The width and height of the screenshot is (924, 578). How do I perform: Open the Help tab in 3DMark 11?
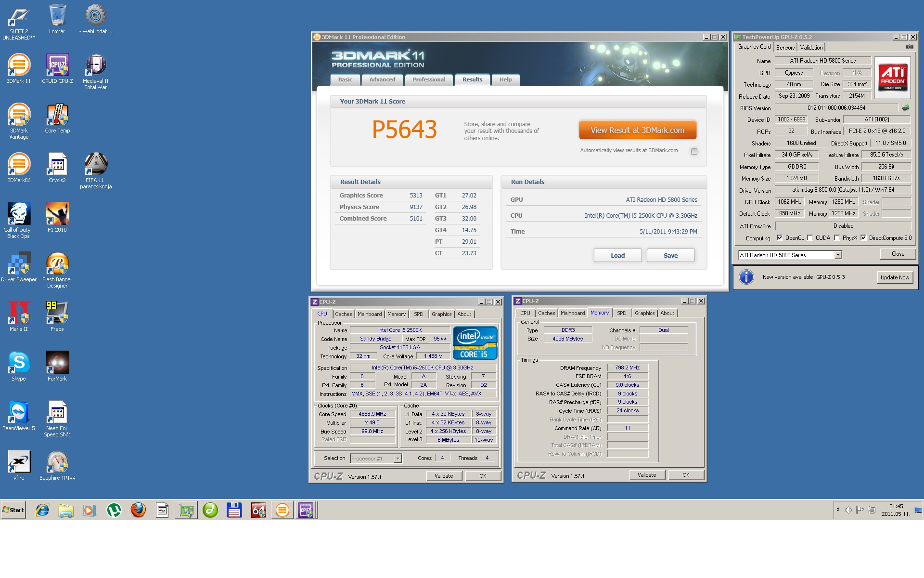pos(505,80)
